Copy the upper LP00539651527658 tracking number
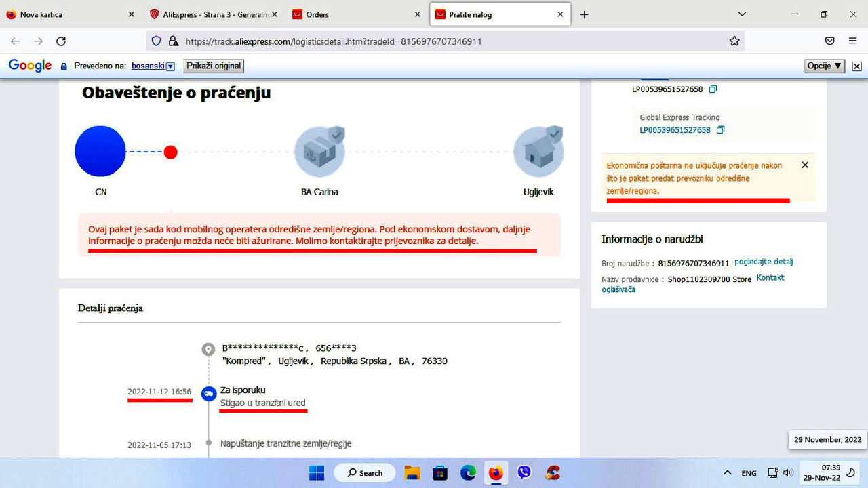Image resolution: width=868 pixels, height=488 pixels. pyautogui.click(x=713, y=89)
